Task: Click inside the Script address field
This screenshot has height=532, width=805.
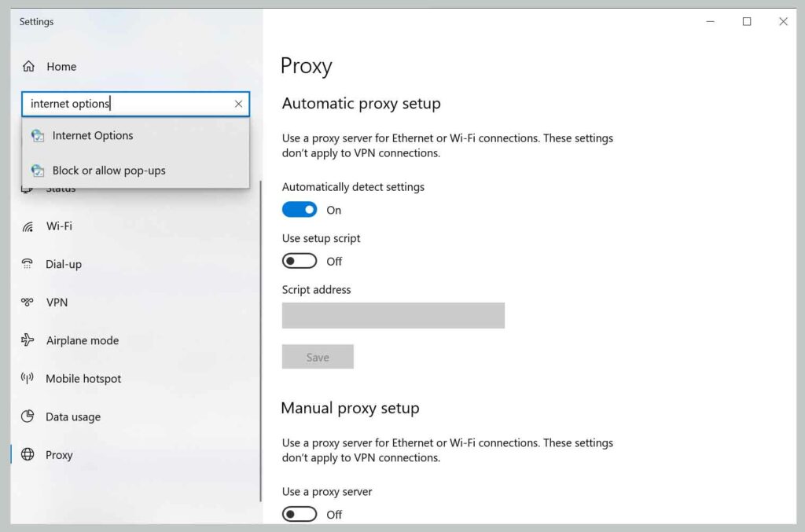Action: (x=393, y=315)
